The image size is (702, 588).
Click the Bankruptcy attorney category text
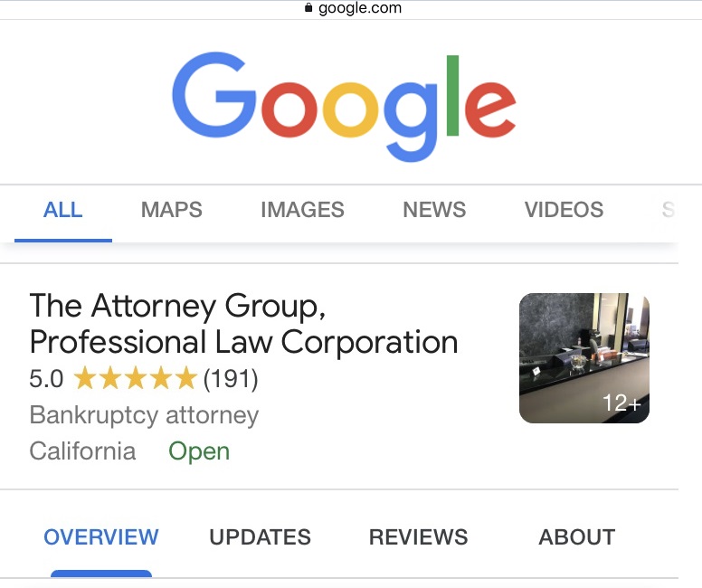pos(144,415)
